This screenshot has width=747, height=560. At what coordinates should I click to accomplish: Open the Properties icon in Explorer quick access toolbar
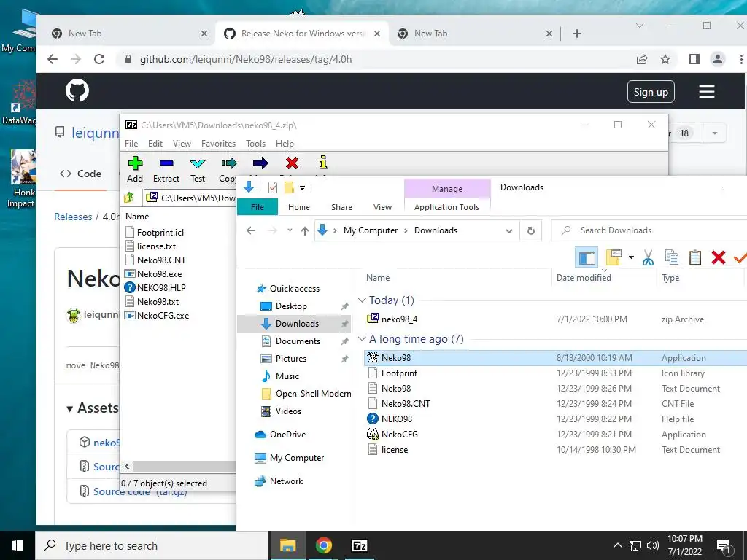coord(273,187)
